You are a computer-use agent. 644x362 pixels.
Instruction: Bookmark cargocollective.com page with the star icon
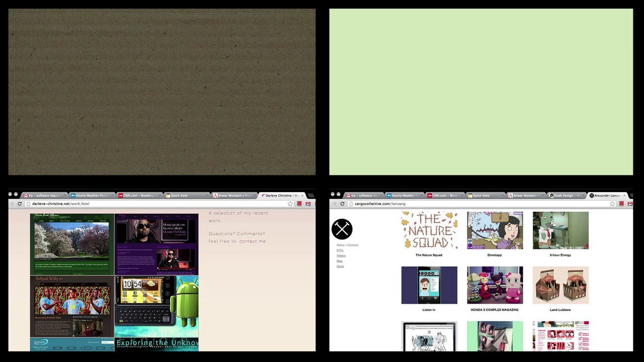[x=612, y=204]
